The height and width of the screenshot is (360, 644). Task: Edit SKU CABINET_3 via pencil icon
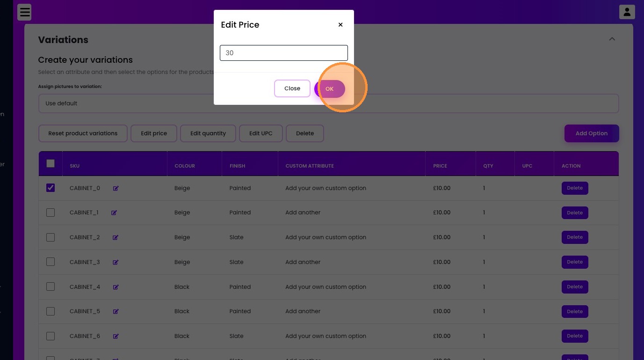click(x=116, y=262)
